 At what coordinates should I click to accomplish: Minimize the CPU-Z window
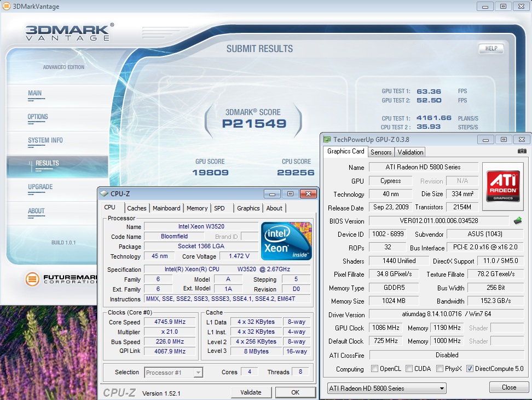(x=272, y=194)
